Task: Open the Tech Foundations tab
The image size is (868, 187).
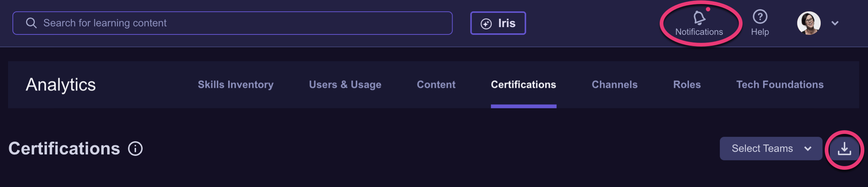Action: point(780,85)
